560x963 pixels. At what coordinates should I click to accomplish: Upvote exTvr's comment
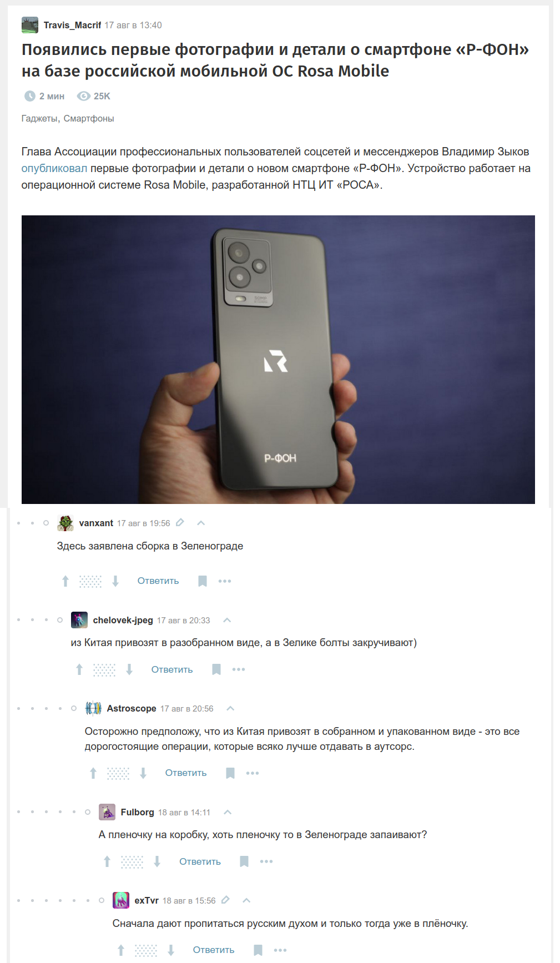(x=121, y=950)
